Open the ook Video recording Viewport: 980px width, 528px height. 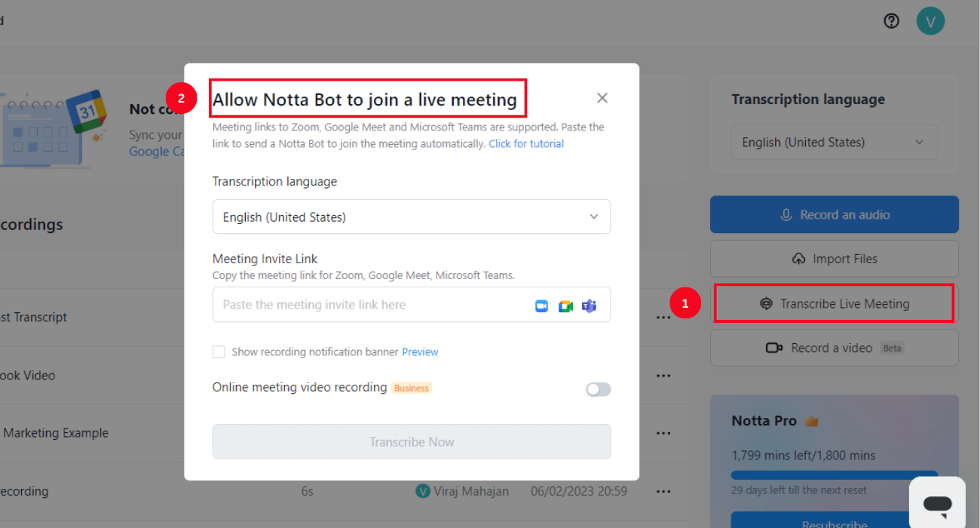point(27,376)
